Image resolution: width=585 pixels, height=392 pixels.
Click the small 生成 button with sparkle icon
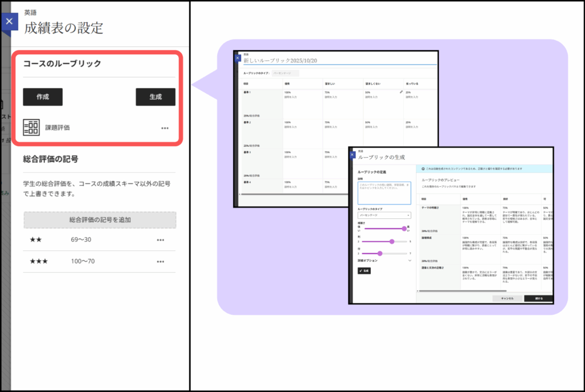click(364, 271)
